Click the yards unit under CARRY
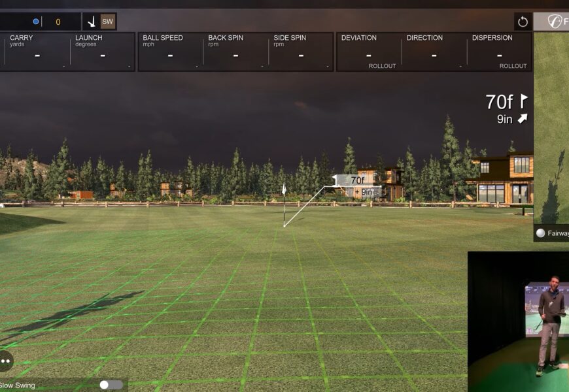This screenshot has height=392, width=569. click(17, 44)
